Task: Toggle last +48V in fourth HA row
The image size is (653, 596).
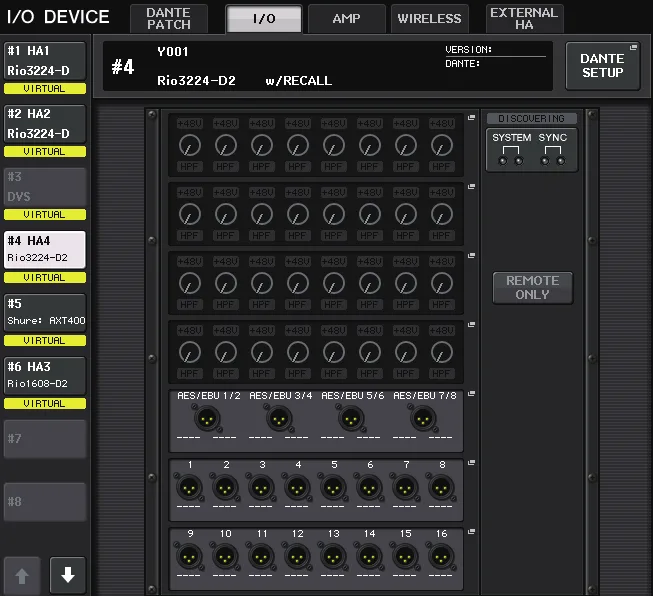Action: 441,330
